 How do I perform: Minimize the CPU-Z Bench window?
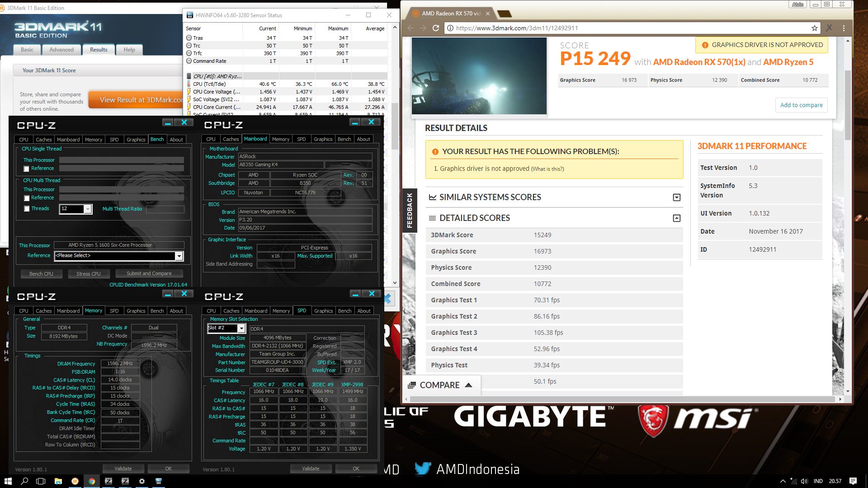pos(168,122)
